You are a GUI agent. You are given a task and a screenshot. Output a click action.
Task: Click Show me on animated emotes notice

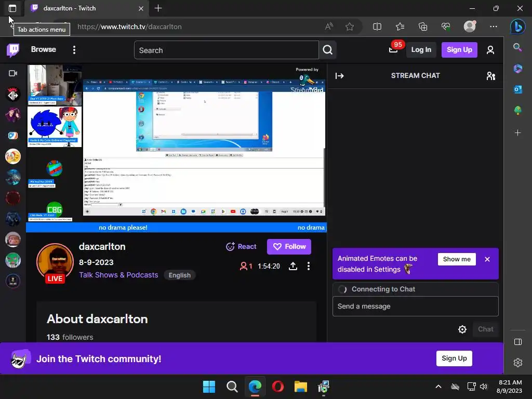tap(457, 259)
